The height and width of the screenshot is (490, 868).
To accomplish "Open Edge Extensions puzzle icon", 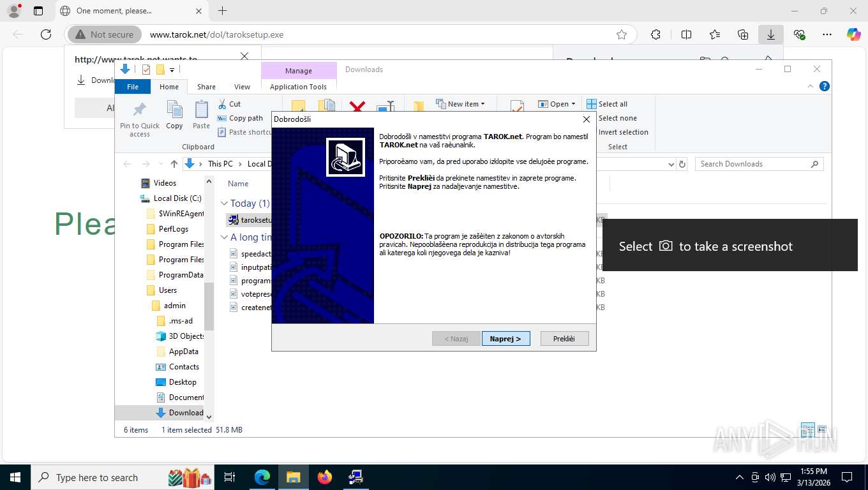I will 655,34.
